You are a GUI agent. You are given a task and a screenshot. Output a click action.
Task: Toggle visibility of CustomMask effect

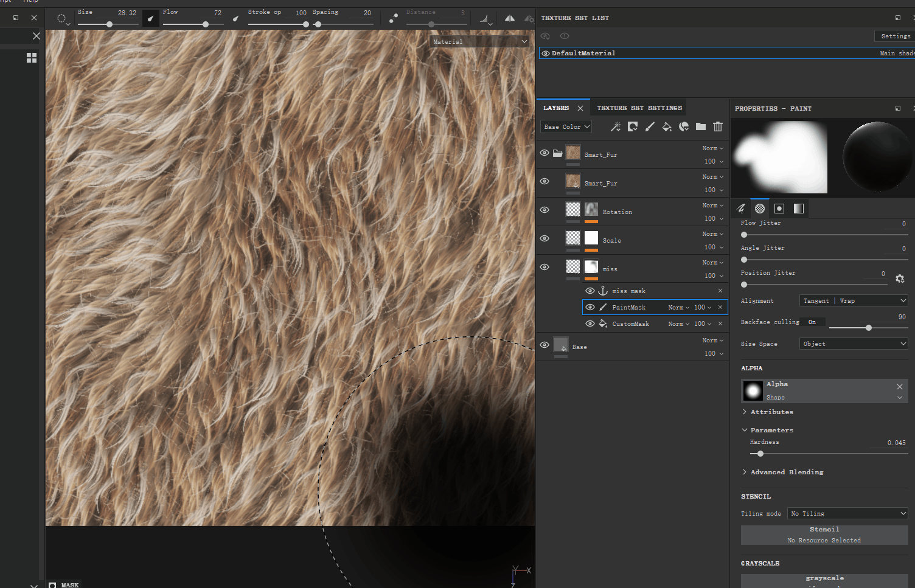tap(590, 323)
